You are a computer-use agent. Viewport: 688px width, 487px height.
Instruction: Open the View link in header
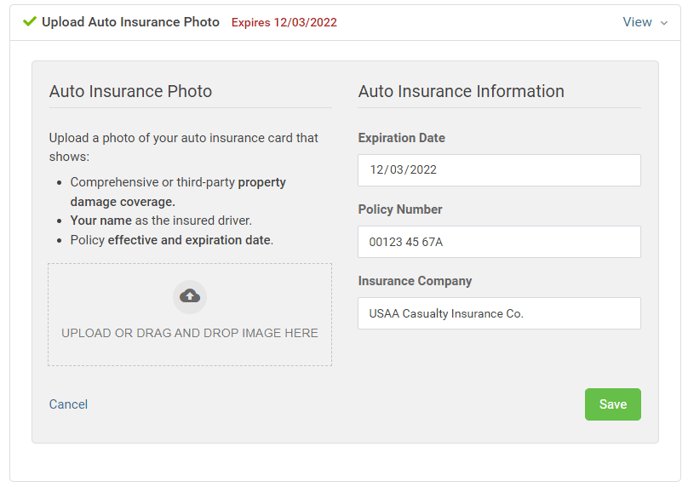[x=637, y=22]
